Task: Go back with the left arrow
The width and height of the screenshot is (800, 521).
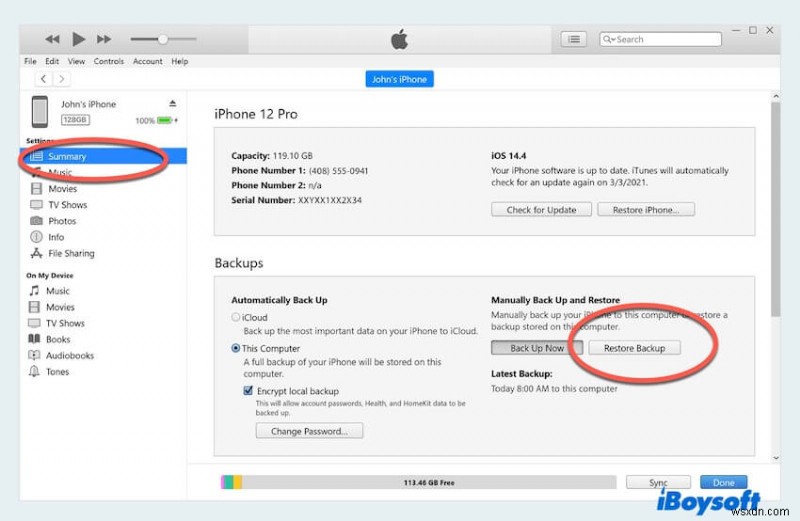Action: [43, 79]
